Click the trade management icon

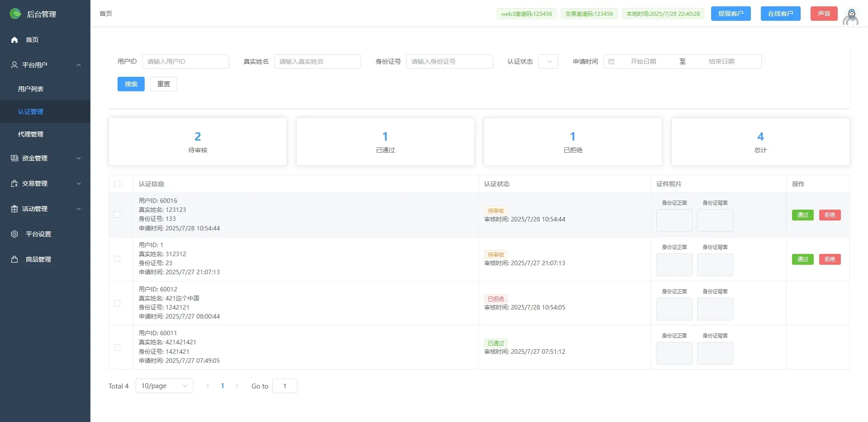(x=14, y=183)
